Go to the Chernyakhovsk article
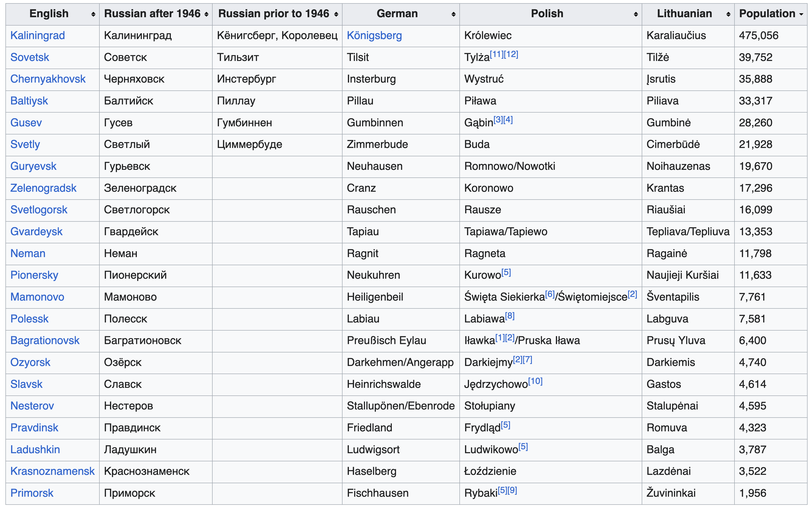Viewport: 812px width, 509px height. (48, 79)
